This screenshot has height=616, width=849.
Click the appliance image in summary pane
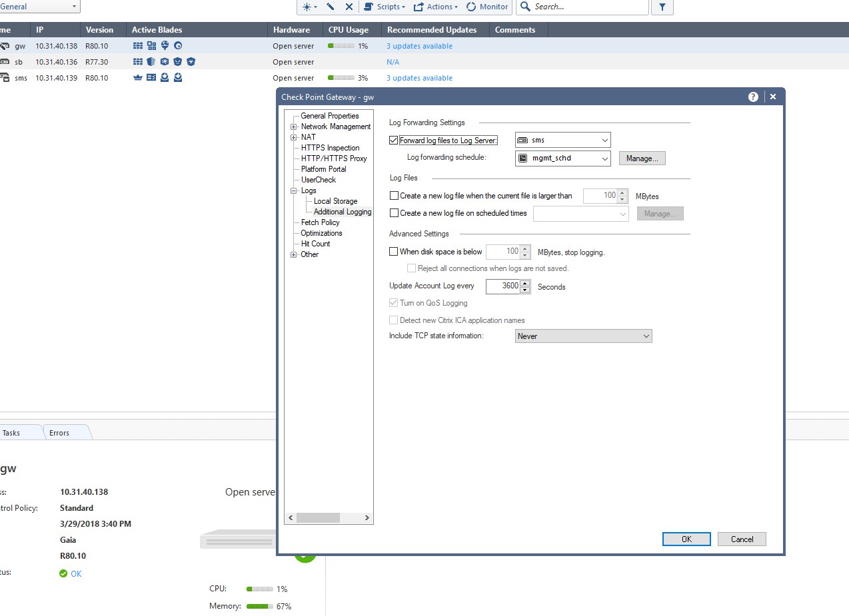pos(239,540)
